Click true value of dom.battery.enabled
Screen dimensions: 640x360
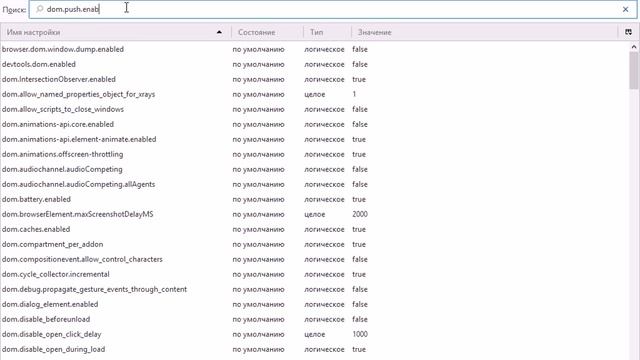coord(359,199)
